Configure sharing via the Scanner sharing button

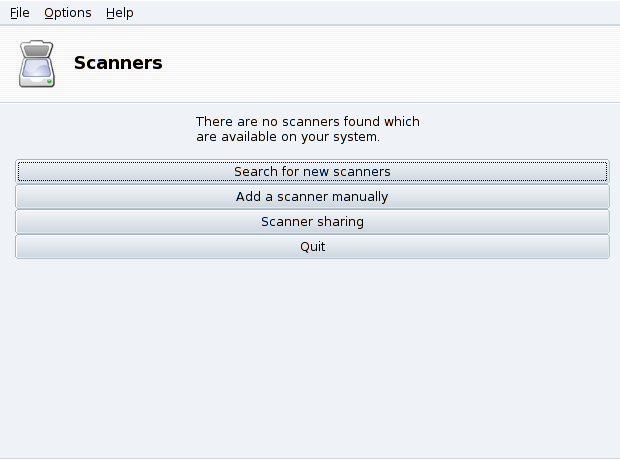[x=312, y=222]
